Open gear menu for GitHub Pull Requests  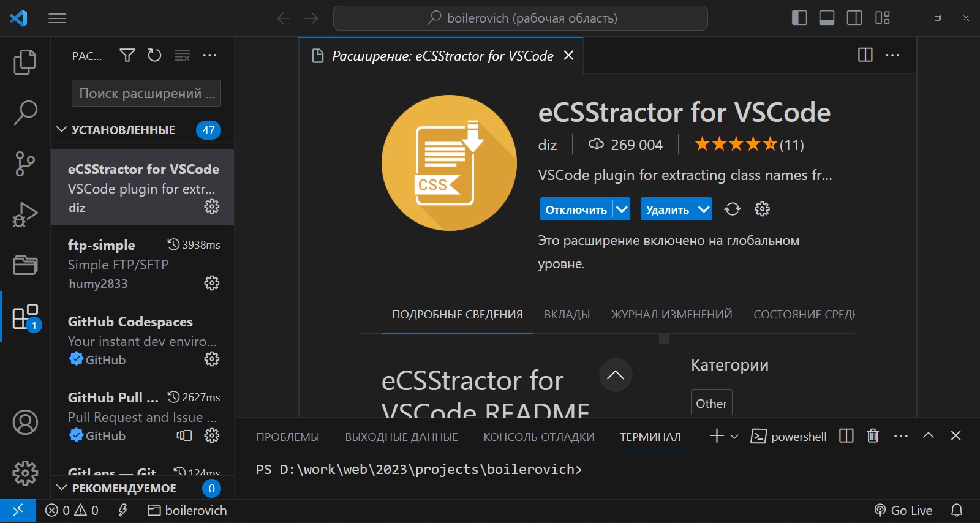coord(211,435)
